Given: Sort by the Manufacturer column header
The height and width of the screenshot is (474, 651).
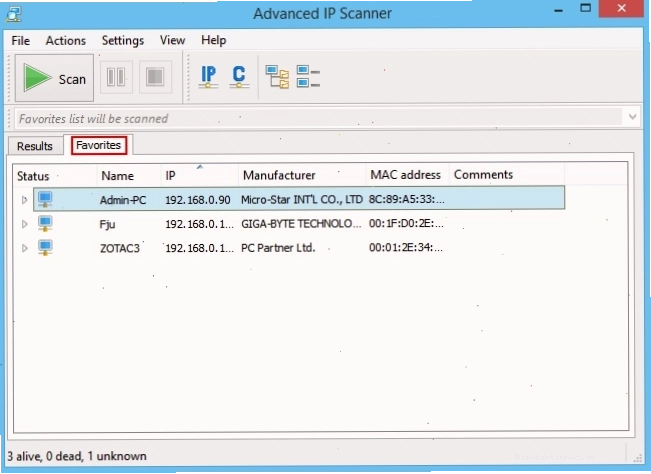Looking at the screenshot, I should [302, 176].
